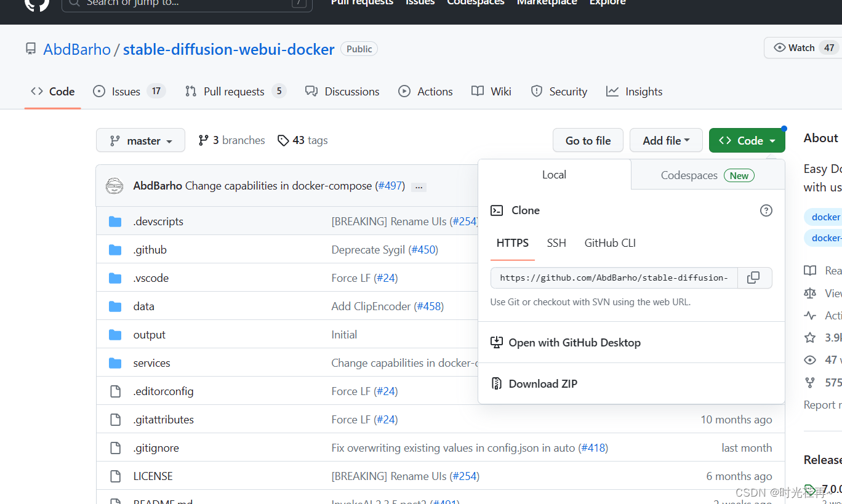This screenshot has height=504, width=842.
Task: Open commit link #418
Action: pyautogui.click(x=593, y=448)
